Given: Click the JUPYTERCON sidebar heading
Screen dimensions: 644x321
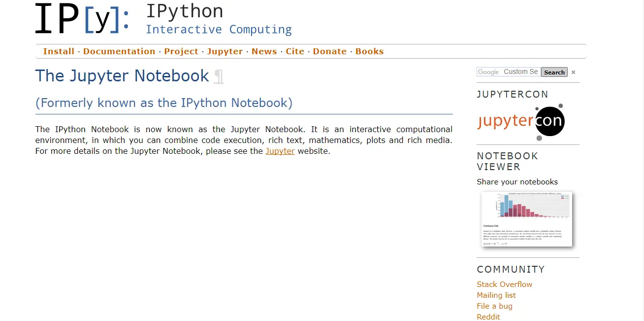Looking at the screenshot, I should pos(513,94).
